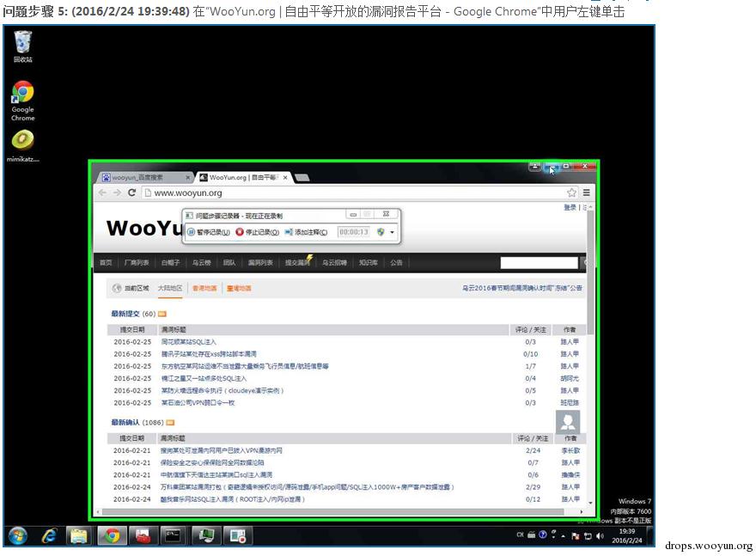Open the Chrome hamburger menu
Image resolution: width=756 pixels, height=556 pixels.
point(586,192)
